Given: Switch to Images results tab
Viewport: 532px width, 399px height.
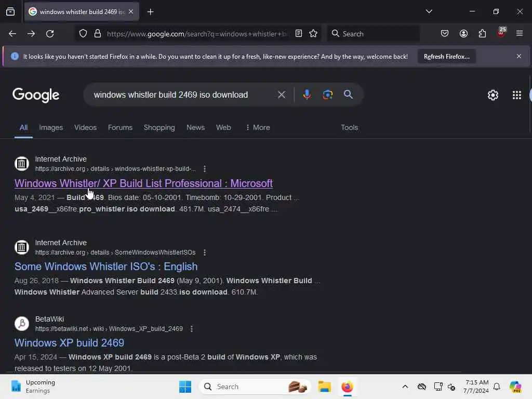Looking at the screenshot, I should [51, 128].
